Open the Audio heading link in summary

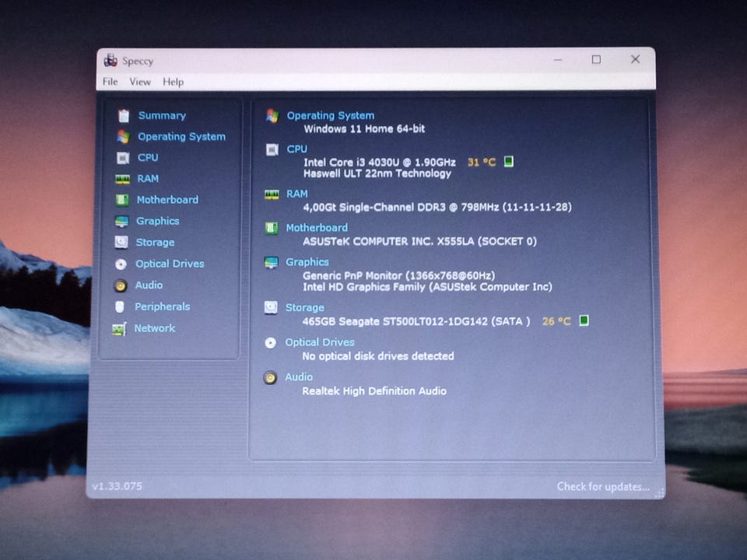[x=299, y=376]
